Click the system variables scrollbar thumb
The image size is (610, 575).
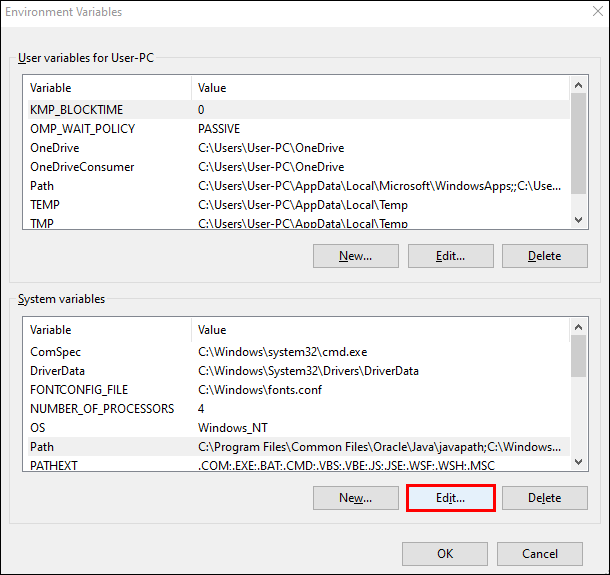point(578,356)
